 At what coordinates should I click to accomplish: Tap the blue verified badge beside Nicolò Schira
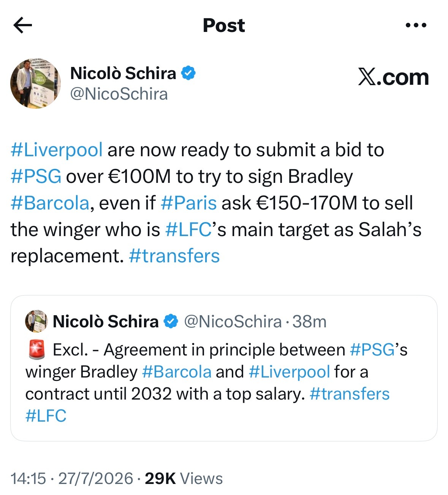[x=188, y=73]
